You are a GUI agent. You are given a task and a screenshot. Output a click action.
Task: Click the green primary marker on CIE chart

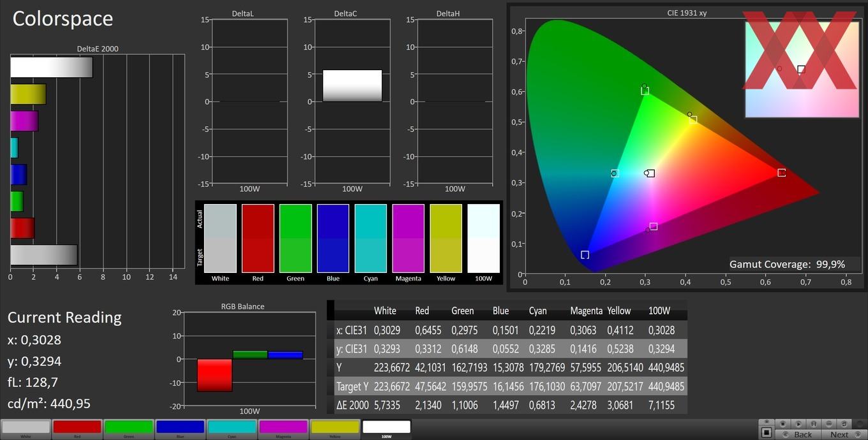[645, 91]
